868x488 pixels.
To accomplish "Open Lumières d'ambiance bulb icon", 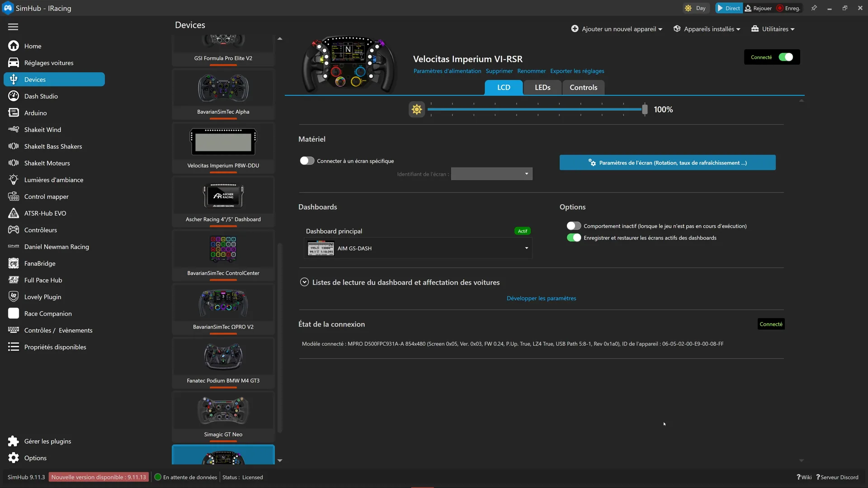I will coord(14,180).
